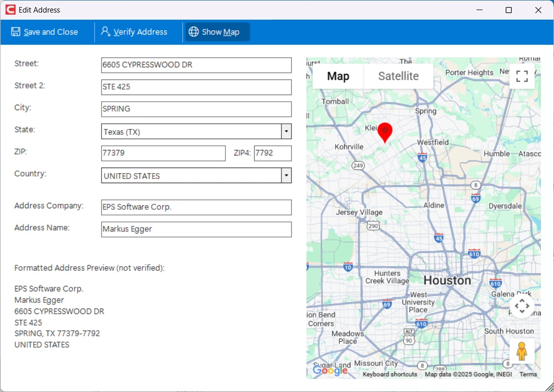
Task: Click into the Street field
Action: [196, 65]
